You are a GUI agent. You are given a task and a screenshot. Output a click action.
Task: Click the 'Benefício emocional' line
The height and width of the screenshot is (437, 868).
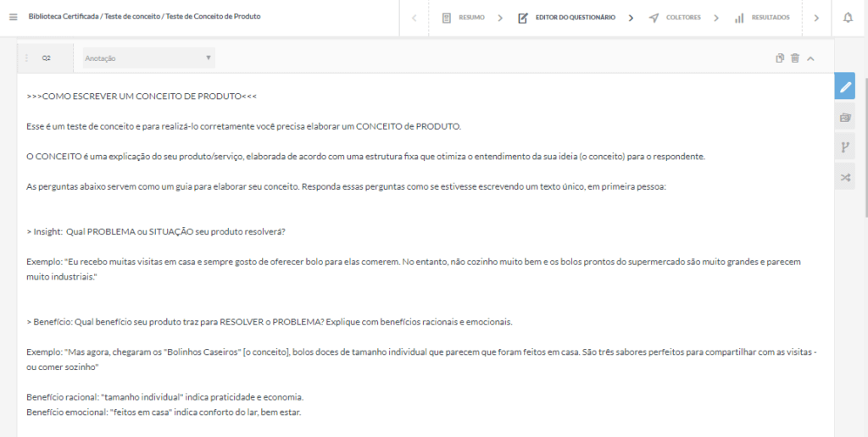164,412
